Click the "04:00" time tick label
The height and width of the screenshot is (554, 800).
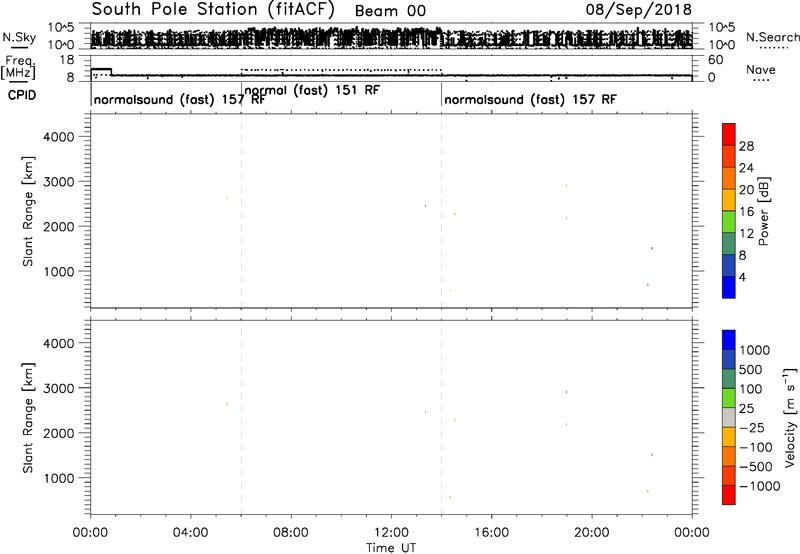pyautogui.click(x=191, y=533)
